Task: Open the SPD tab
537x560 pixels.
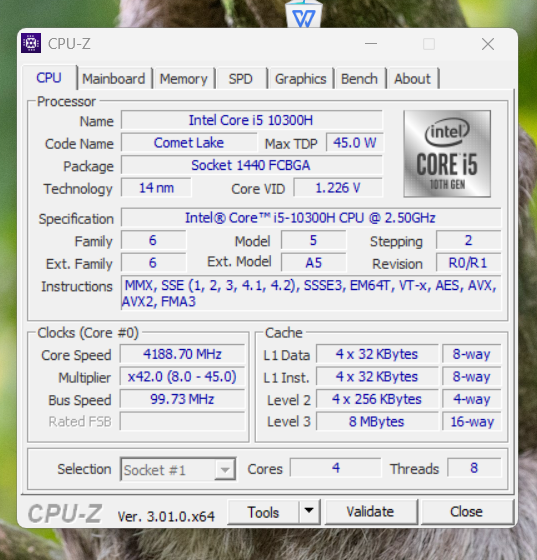Action: click(x=241, y=79)
